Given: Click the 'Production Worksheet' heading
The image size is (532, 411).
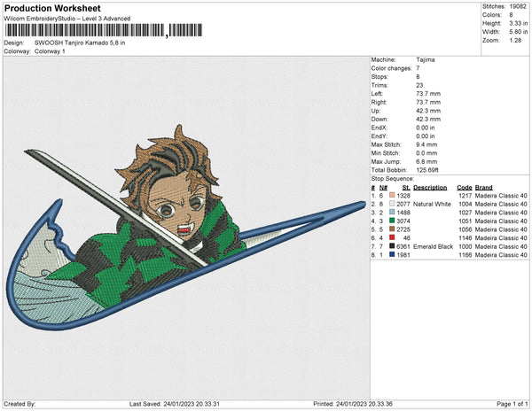Looking at the screenshot, I should (x=52, y=9).
